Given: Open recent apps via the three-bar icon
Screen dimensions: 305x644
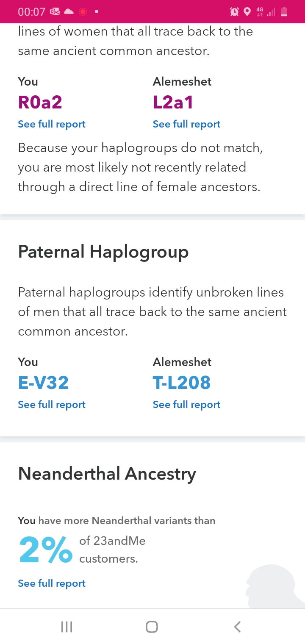Looking at the screenshot, I should click(x=67, y=627).
